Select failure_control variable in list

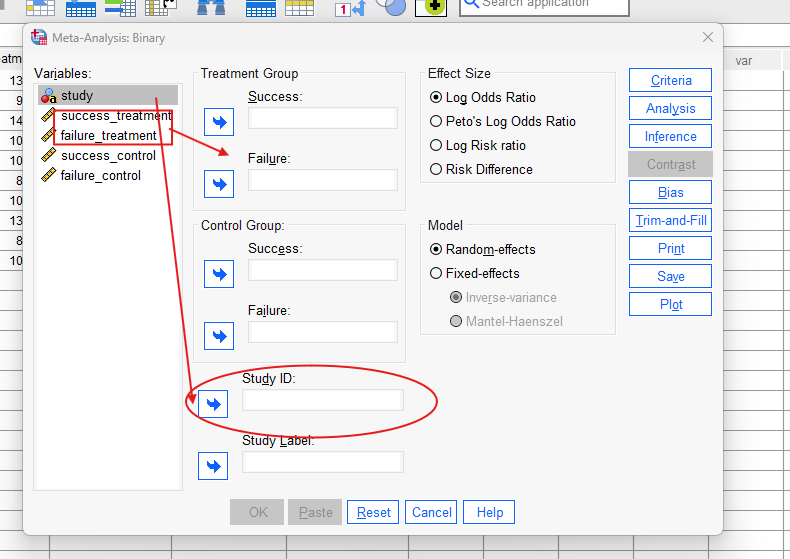click(x=100, y=176)
